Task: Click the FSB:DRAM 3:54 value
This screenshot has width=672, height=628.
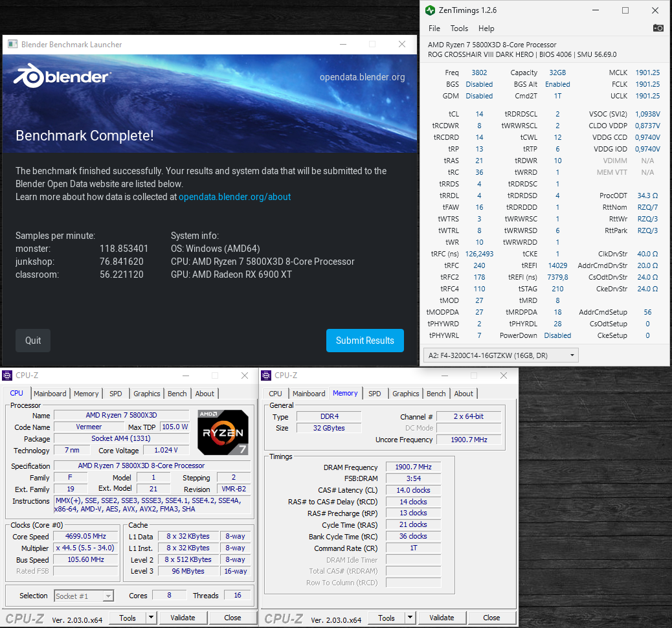Action: [x=413, y=478]
